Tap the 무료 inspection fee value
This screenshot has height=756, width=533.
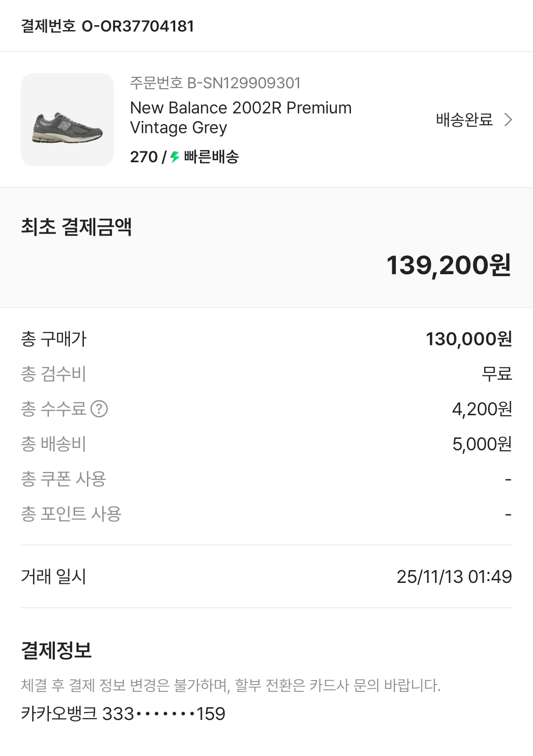(496, 374)
